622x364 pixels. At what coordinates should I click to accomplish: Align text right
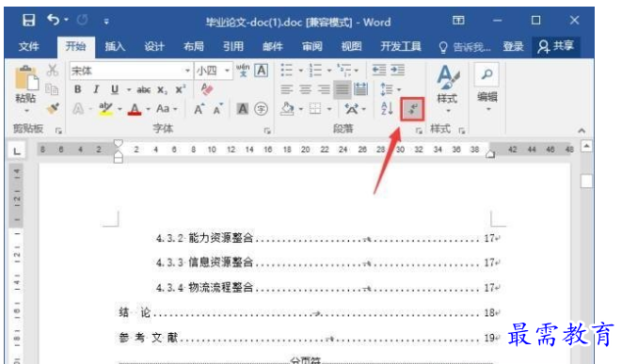[x=324, y=89]
